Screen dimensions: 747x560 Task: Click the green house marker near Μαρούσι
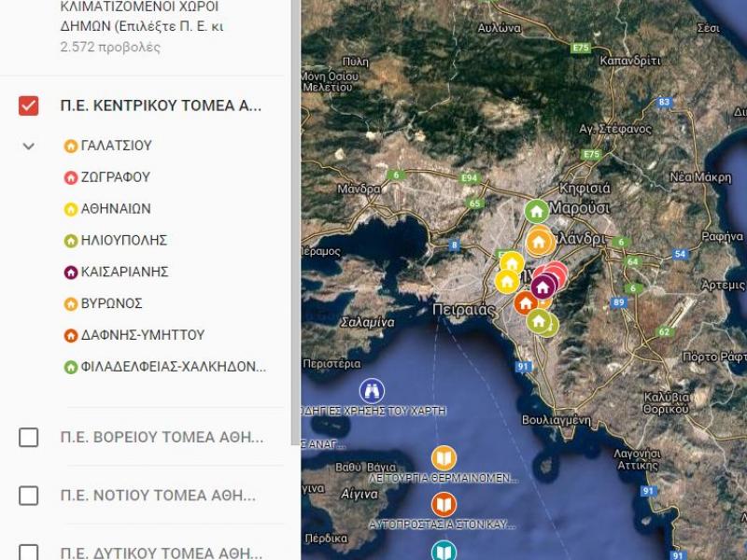pos(536,211)
